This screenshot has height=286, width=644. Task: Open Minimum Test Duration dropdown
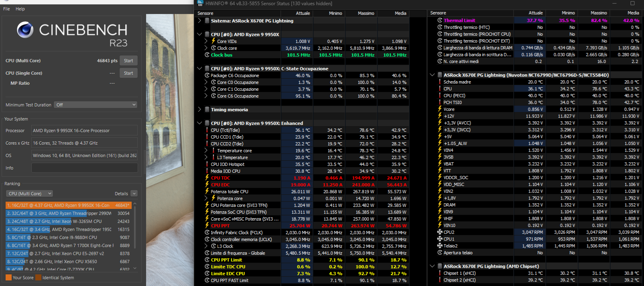coord(96,105)
